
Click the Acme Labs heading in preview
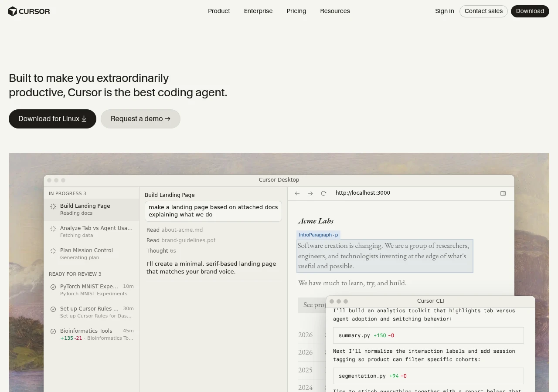[x=316, y=221]
